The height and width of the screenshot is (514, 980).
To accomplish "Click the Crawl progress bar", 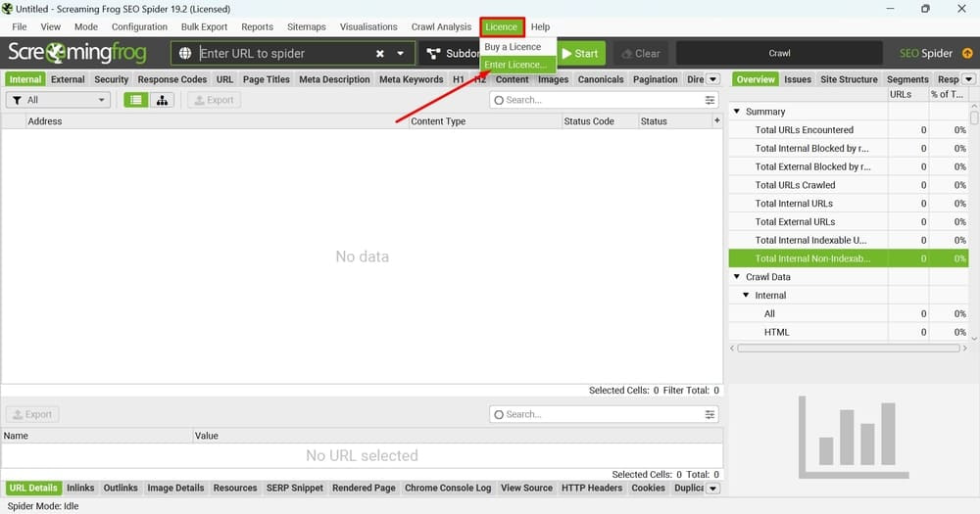I will tap(779, 54).
